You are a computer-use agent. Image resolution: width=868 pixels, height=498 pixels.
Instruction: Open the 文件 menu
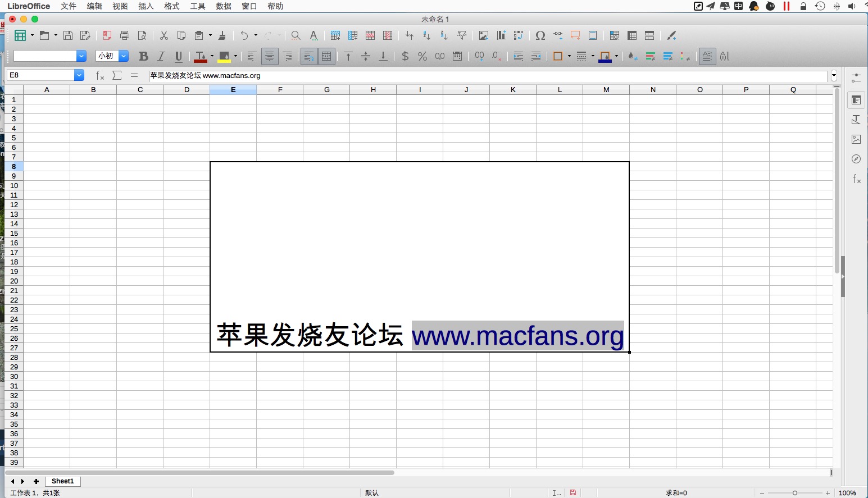tap(69, 6)
